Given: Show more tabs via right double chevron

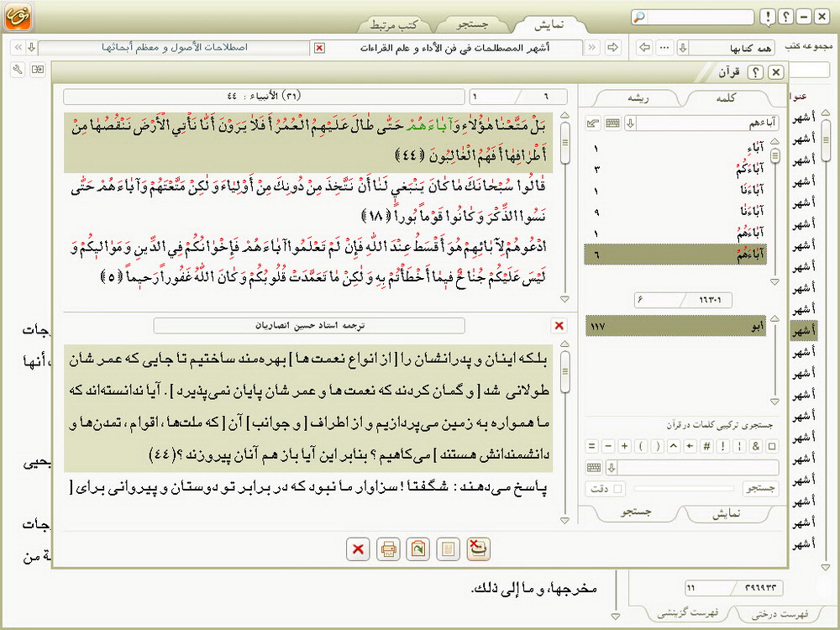Looking at the screenshot, I should (592, 48).
